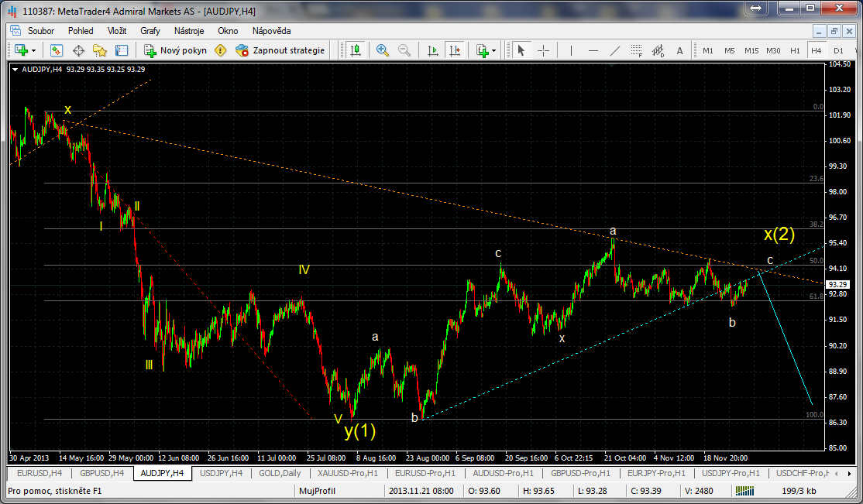Viewport: 863px width, 504px height.
Task: Switch to the GBPUSD-Pro,H1 chart tab
Action: tap(581, 473)
